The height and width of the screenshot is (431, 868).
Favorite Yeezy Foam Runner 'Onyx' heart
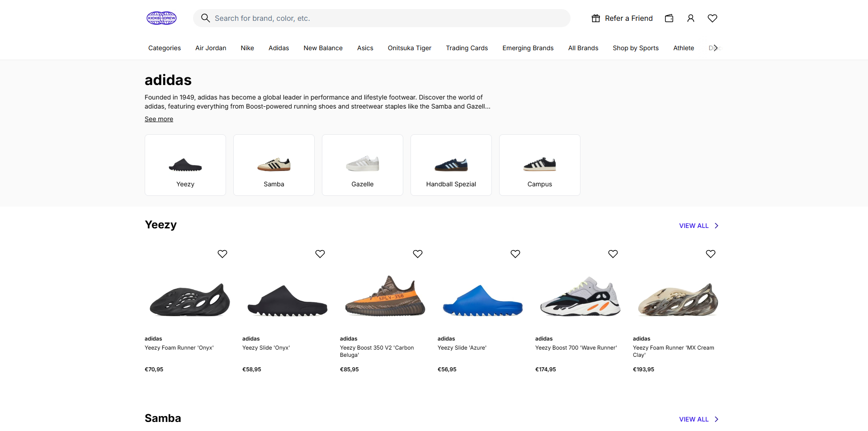point(222,254)
